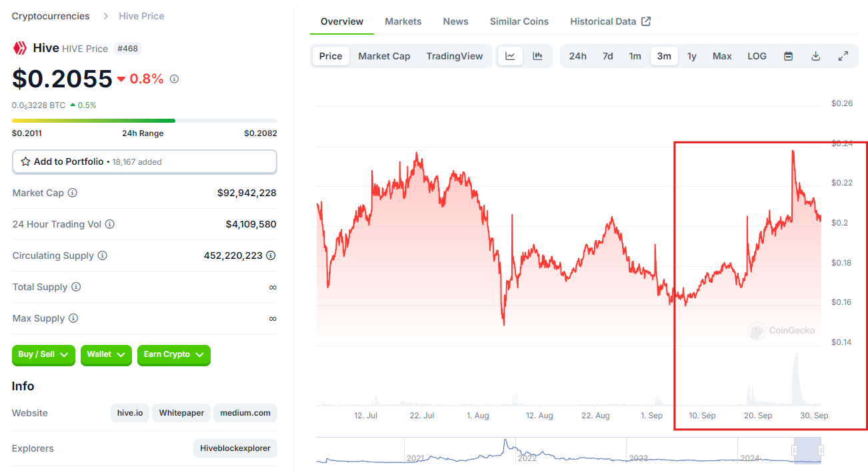Viewport: 868px width, 471px height.
Task: Select the TradingView chart toggle
Action: click(455, 56)
